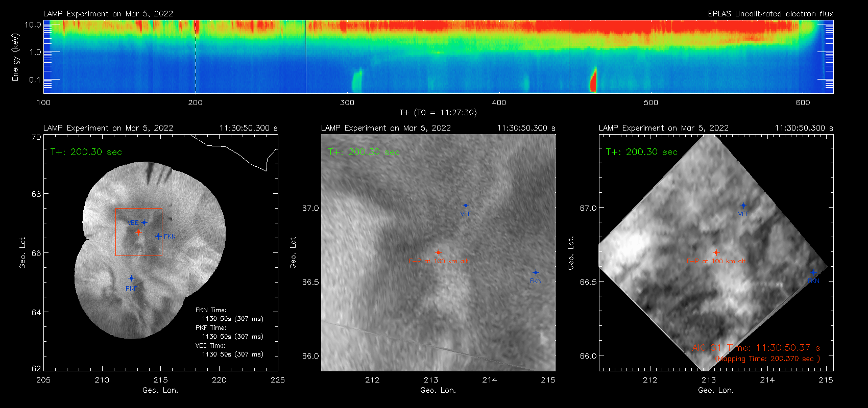Click the red 'AIC S1 Time: 11:30:50.37 s' text
Image resolution: width=868 pixels, height=408 pixels.
pos(756,348)
